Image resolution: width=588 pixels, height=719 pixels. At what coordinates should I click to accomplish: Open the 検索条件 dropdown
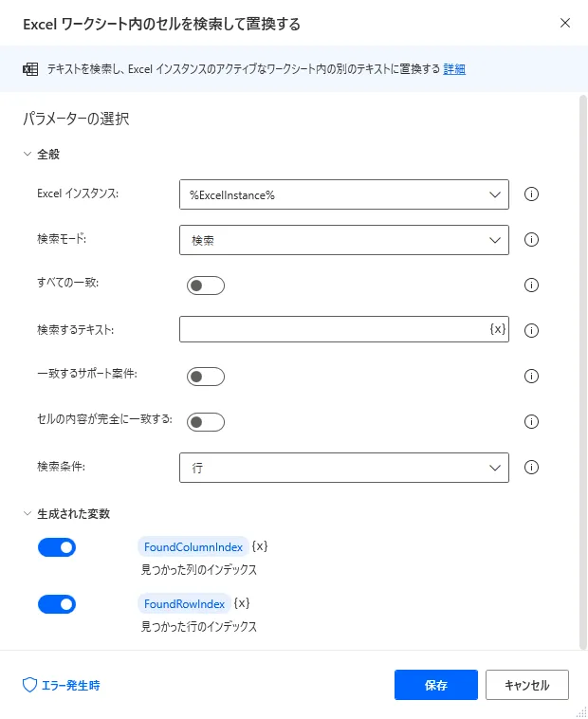[343, 467]
